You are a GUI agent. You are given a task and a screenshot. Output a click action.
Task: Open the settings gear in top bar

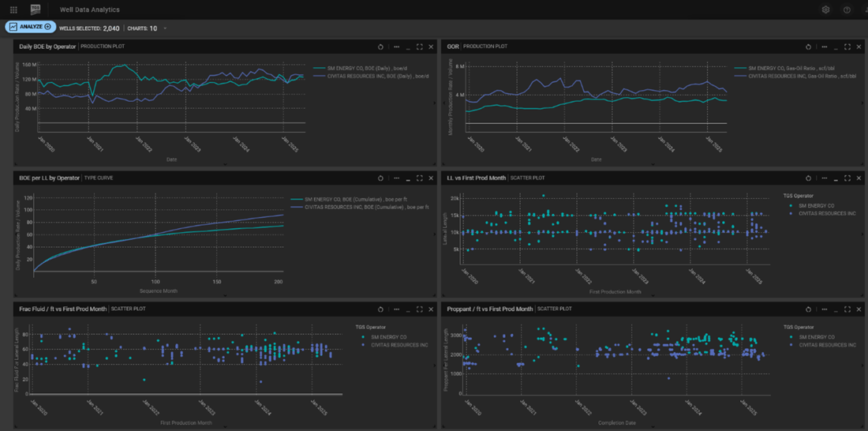point(825,9)
